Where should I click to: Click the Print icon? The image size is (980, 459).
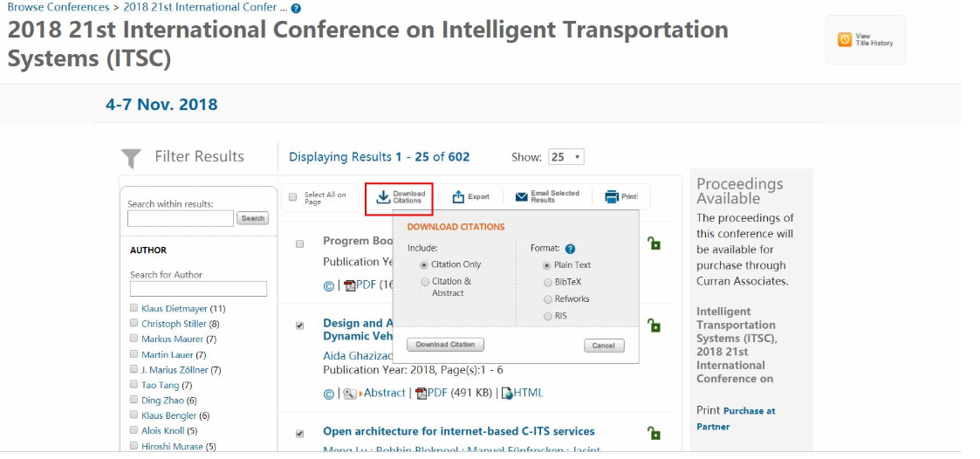(x=612, y=197)
